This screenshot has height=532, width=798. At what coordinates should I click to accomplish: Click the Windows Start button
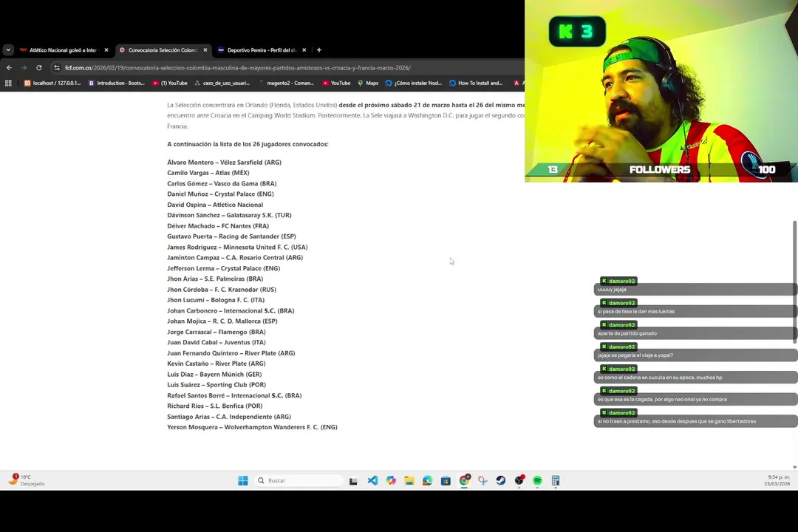[x=243, y=480]
